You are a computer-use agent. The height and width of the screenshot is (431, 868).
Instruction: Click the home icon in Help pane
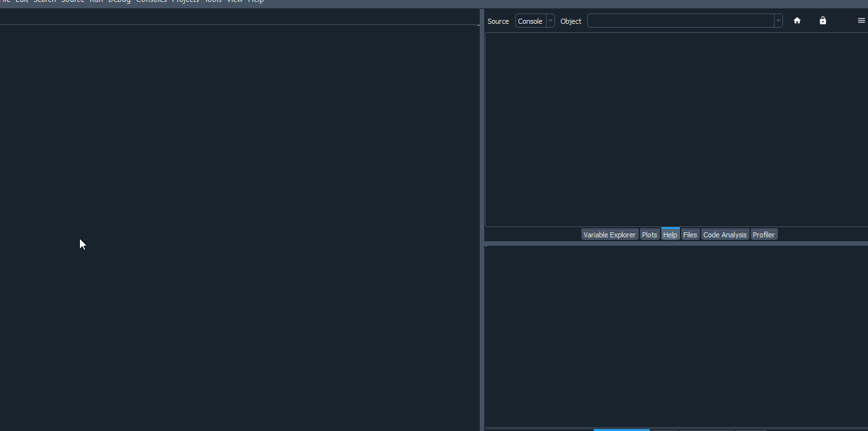797,21
